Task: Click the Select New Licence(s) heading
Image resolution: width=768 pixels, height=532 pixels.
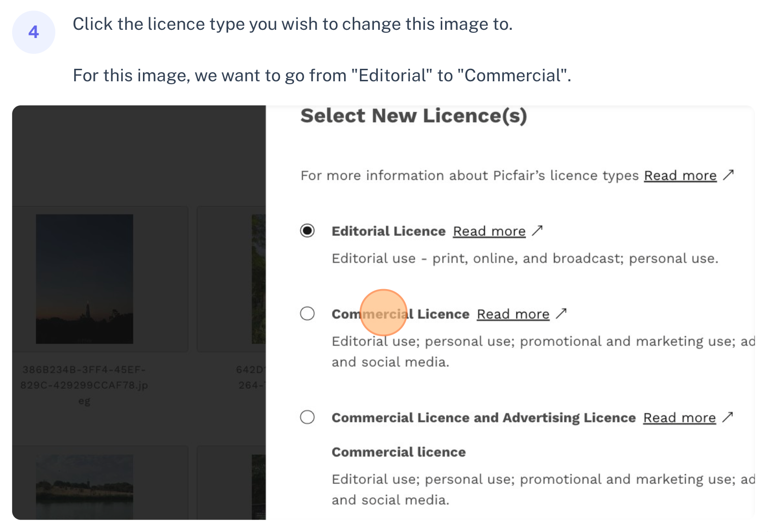Action: [414, 116]
